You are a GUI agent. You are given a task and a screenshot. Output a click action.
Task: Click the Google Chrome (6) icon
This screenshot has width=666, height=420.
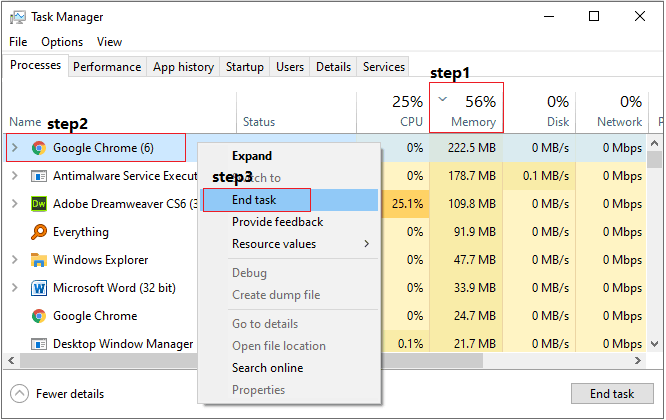[x=39, y=148]
